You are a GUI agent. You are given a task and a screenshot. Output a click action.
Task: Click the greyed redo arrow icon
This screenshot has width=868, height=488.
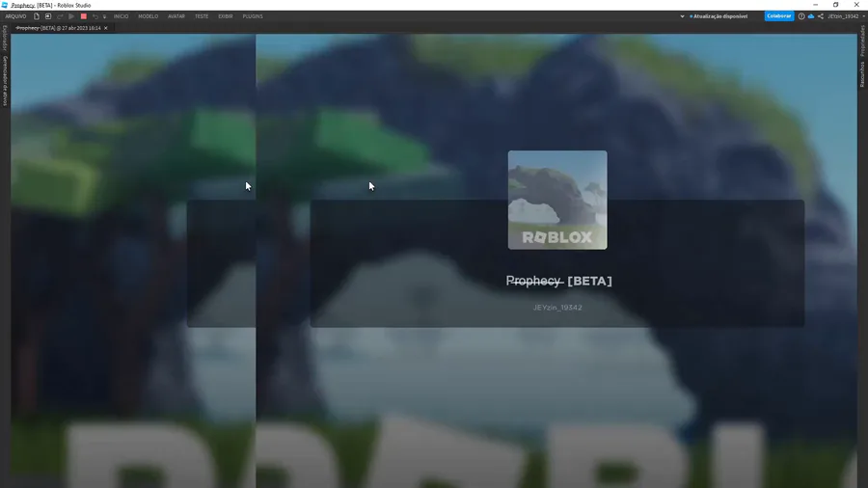(x=60, y=16)
